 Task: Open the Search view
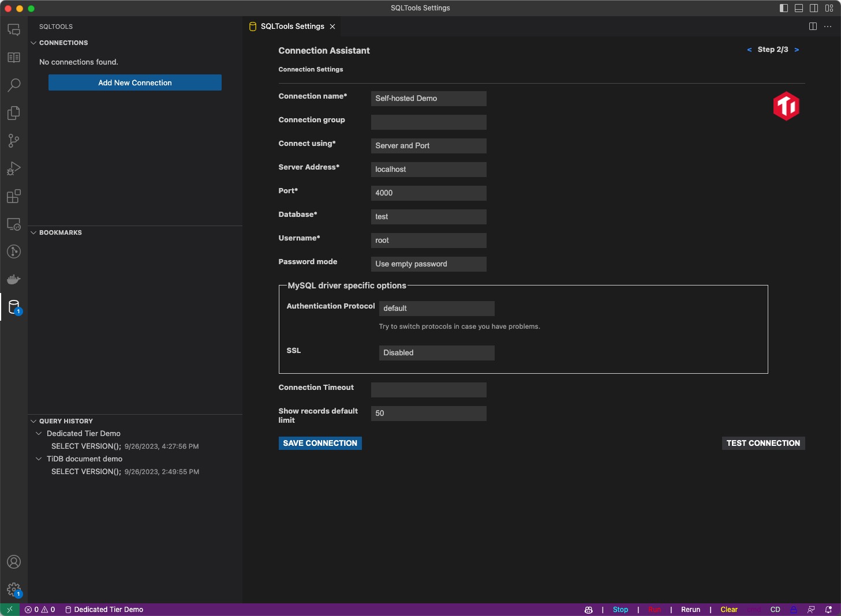pyautogui.click(x=14, y=85)
